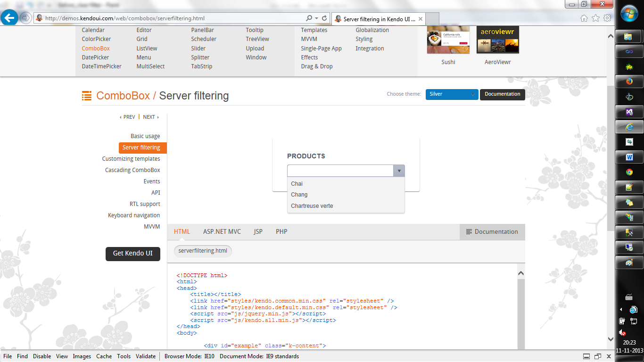Image resolution: width=644 pixels, height=362 pixels.
Task: Open Keyboard navigation example
Action: 134,215
